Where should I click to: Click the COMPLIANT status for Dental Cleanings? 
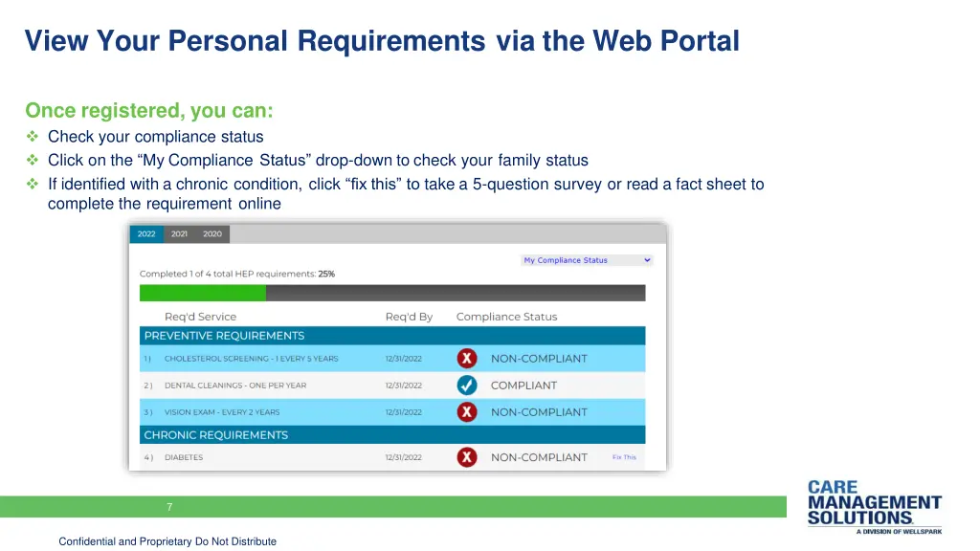pyautogui.click(x=523, y=386)
